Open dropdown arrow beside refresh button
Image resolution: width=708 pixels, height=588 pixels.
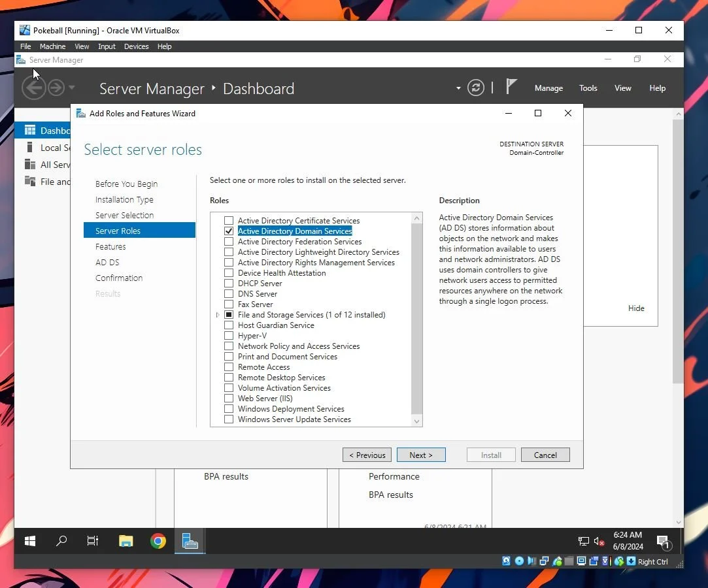click(458, 88)
